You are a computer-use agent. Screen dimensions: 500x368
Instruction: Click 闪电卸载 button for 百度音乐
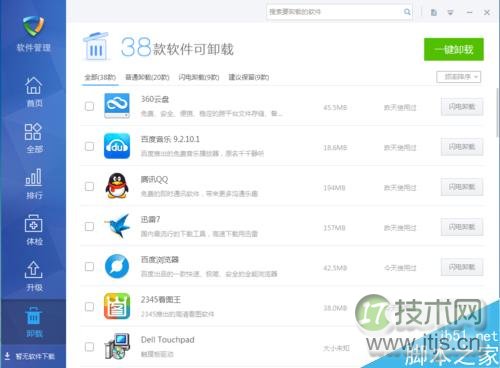(462, 147)
